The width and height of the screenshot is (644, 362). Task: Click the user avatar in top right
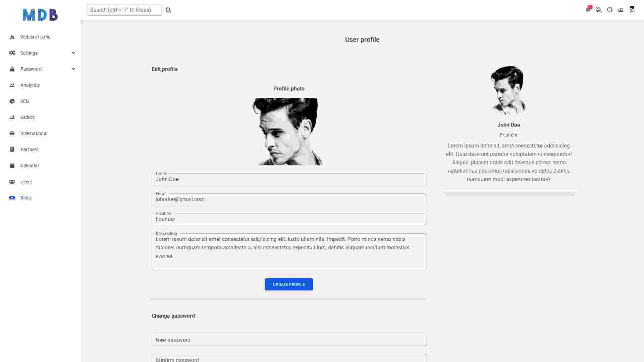click(632, 10)
